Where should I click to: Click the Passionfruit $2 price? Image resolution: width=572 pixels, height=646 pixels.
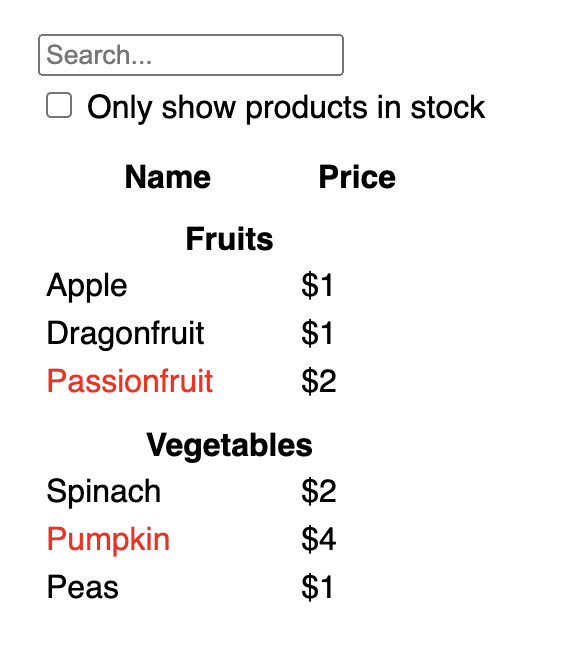(x=319, y=381)
